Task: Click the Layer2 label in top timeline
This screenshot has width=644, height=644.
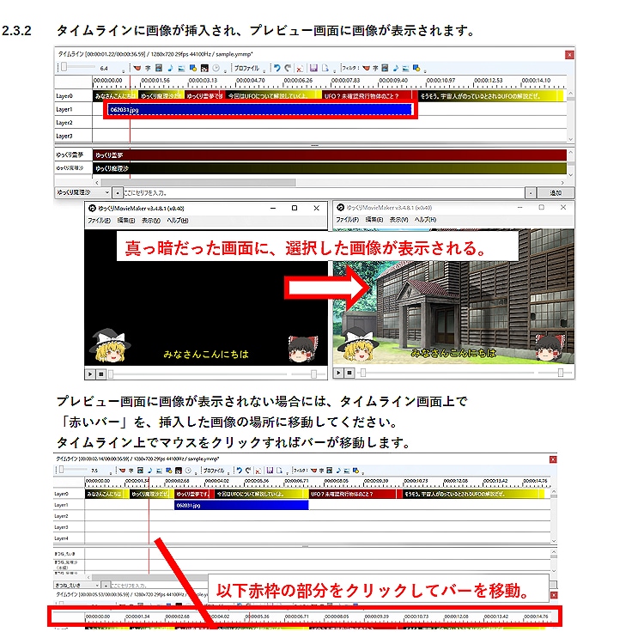Action: pos(64,123)
